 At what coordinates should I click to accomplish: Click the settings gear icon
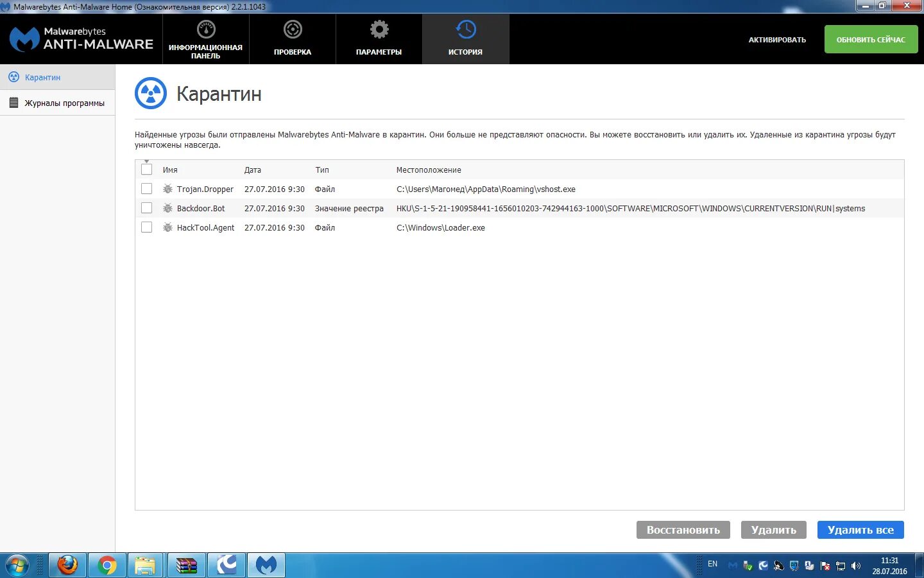click(x=379, y=30)
